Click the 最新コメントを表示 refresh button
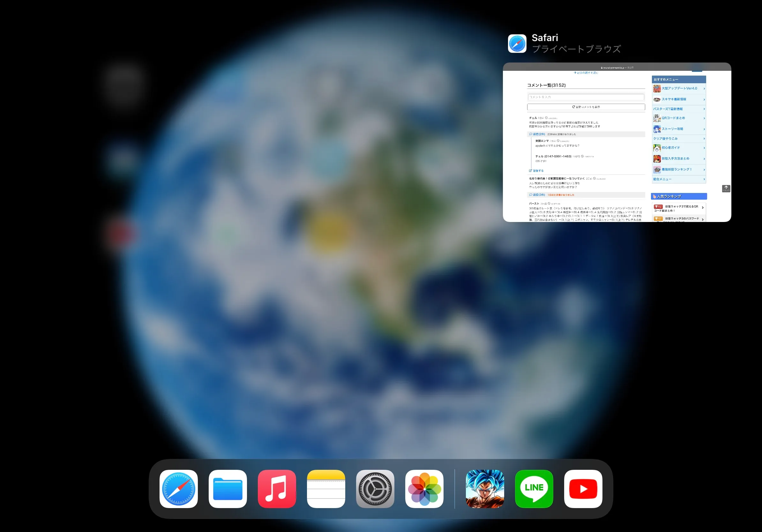 [586, 107]
